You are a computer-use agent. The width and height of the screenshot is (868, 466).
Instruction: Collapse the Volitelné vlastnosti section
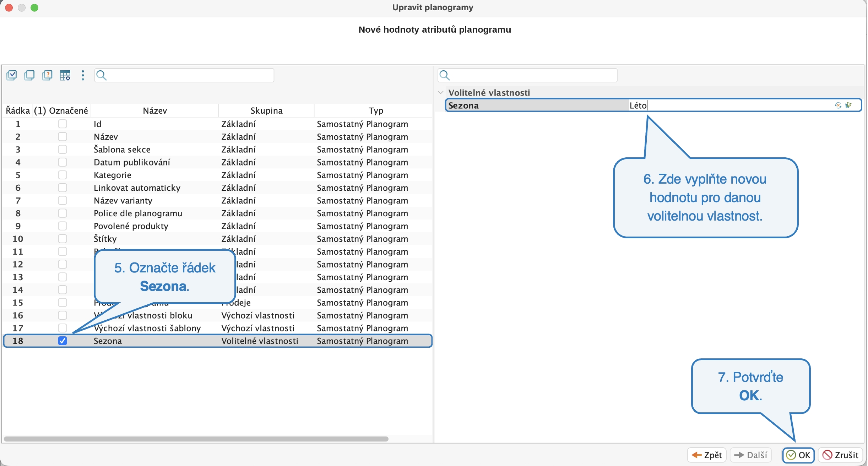point(441,92)
